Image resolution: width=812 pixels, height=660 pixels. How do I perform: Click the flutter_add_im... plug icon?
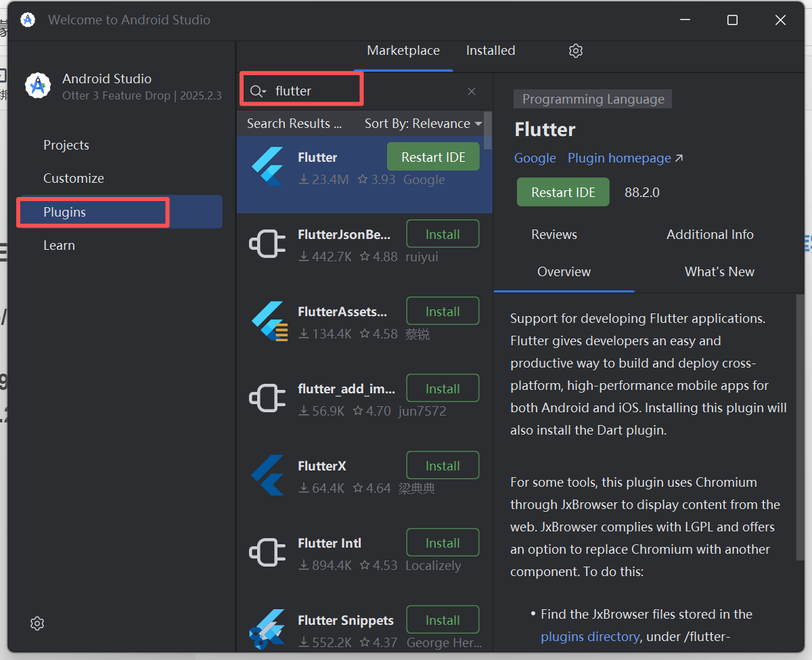tap(267, 398)
